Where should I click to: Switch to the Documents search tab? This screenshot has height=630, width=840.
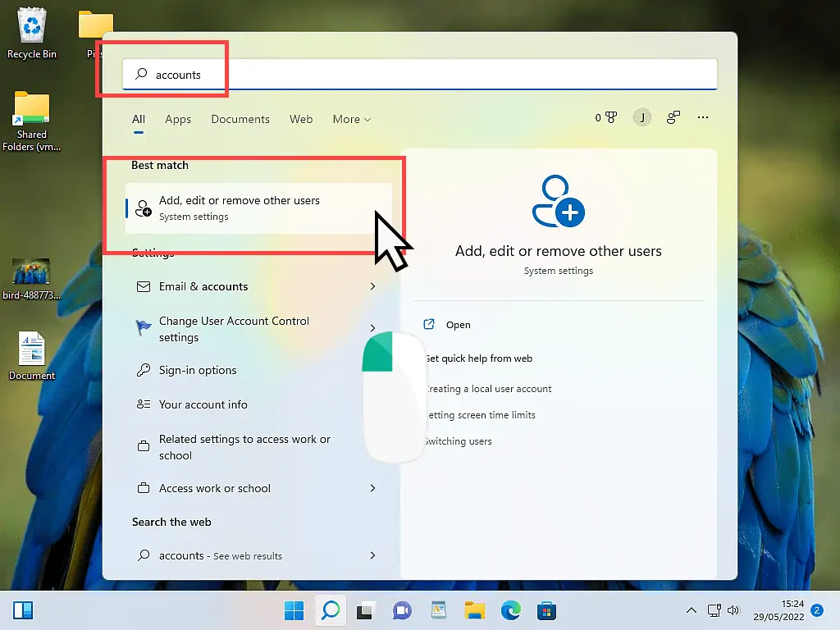tap(240, 119)
